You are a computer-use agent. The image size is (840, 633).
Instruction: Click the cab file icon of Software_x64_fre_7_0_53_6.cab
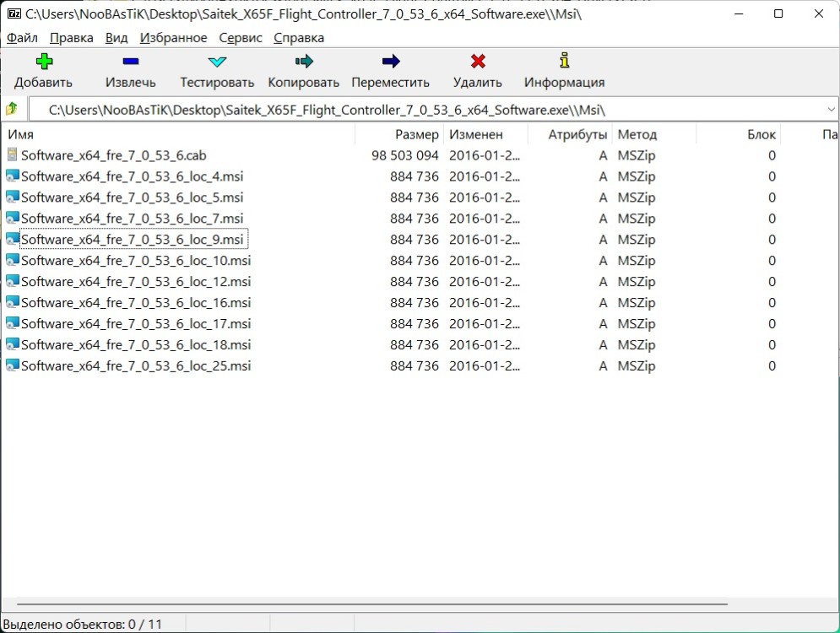(x=12, y=155)
